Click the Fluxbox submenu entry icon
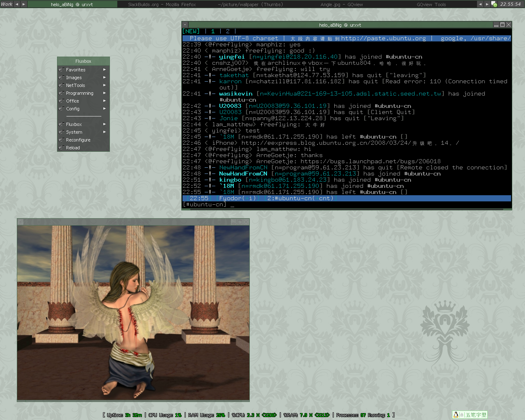The height and width of the screenshot is (420, 525). 62,124
